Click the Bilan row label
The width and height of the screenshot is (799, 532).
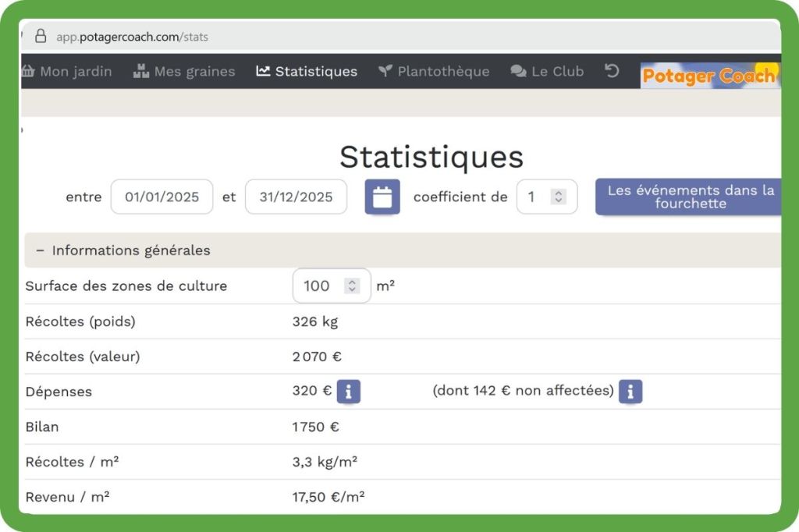tap(42, 427)
